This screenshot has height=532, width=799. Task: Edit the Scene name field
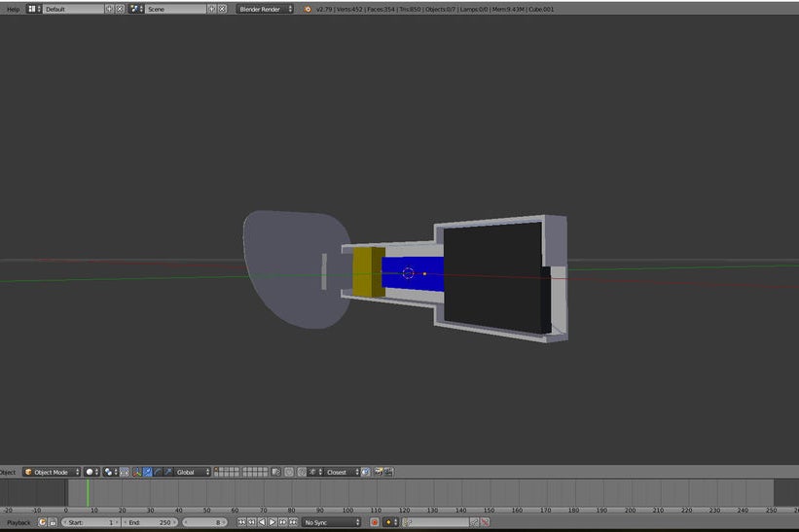175,9
